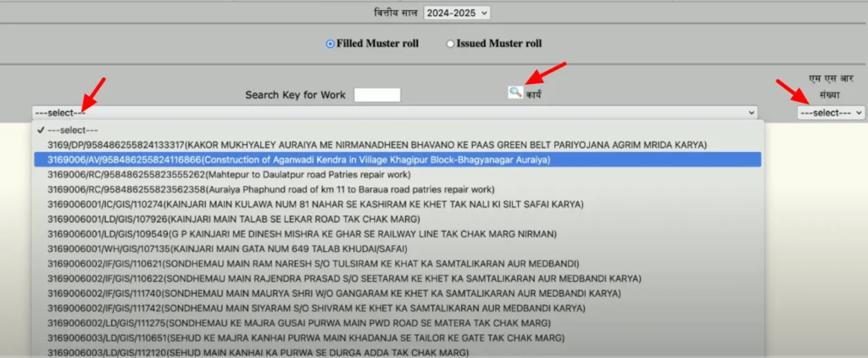Viewport: 868px width, 358px height.
Task: Select Dinesh Mishra ke ghar chak marg nirman
Action: click(398, 234)
